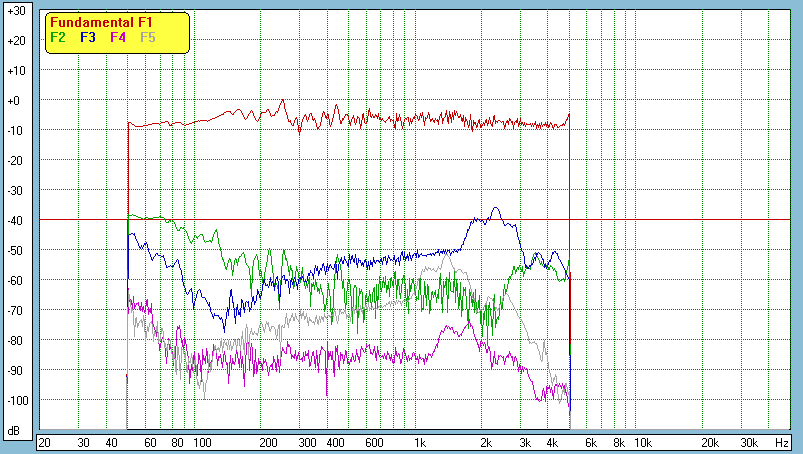Click the 2k frequency axis label
The width and height of the screenshot is (803, 454).
[x=486, y=443]
